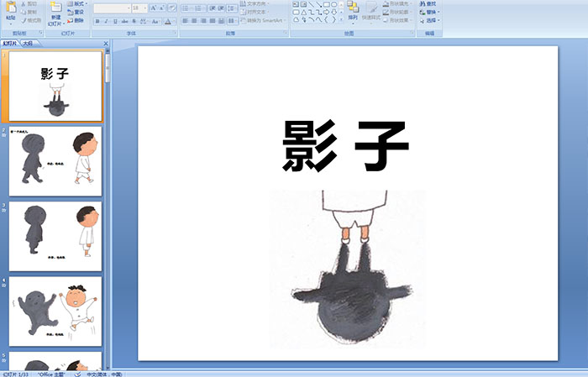Toggle text Shadow (S) formatting
588x377 pixels.
coord(134,21)
